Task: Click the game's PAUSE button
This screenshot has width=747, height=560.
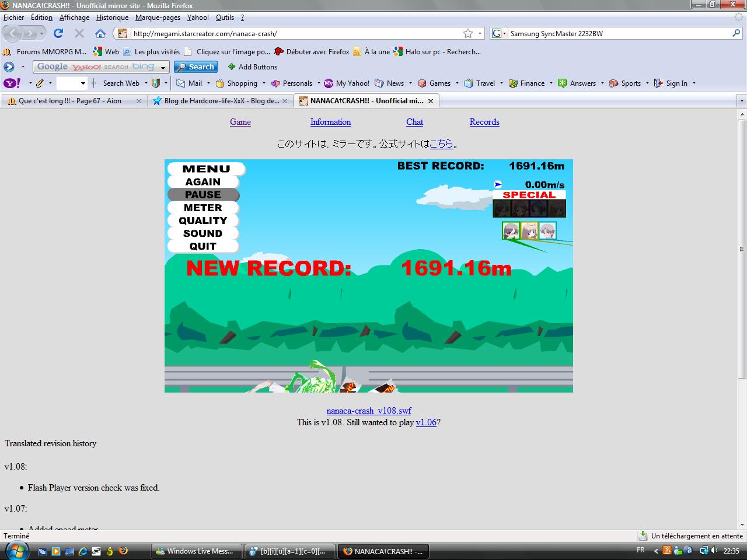Action: (203, 195)
